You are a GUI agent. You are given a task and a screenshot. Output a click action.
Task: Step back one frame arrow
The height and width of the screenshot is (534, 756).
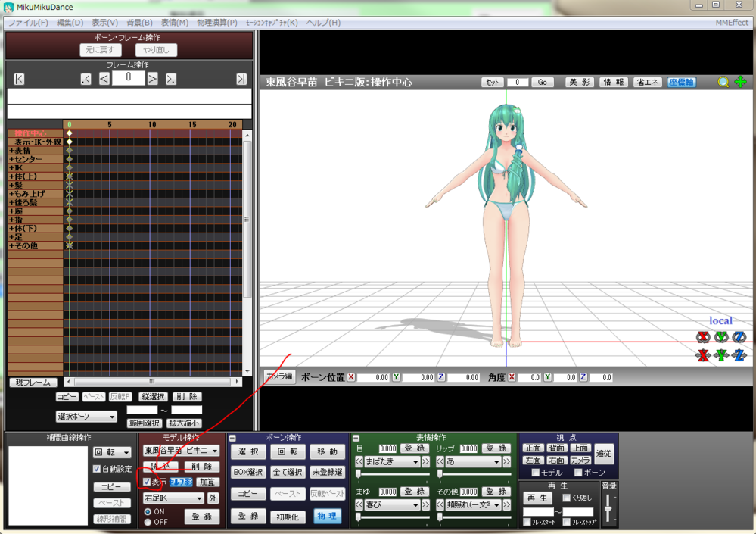[104, 79]
